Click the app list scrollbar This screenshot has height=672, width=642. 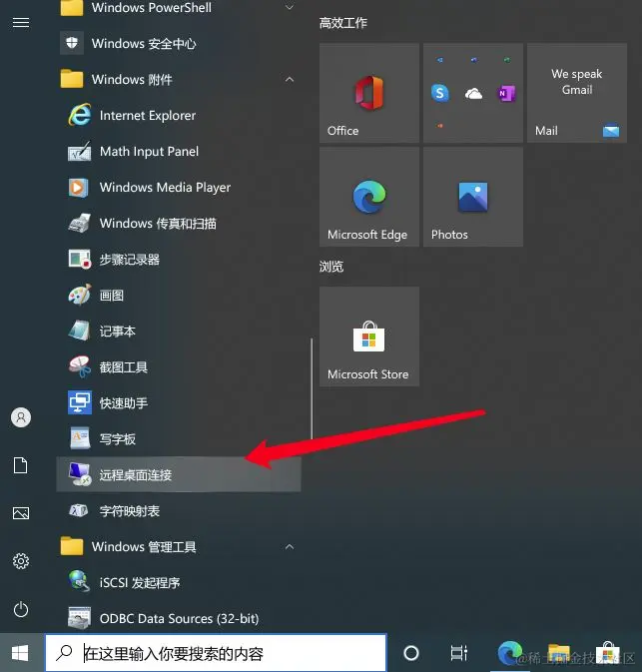312,388
